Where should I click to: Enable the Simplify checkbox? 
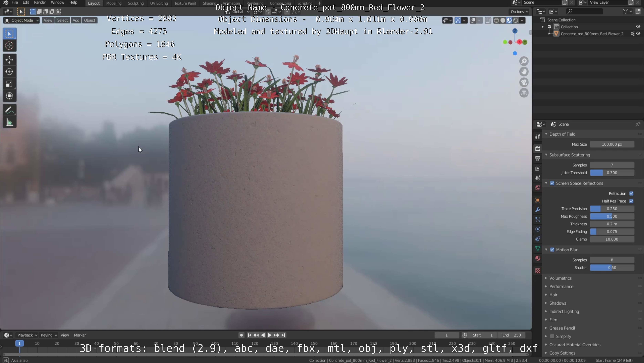click(552, 336)
